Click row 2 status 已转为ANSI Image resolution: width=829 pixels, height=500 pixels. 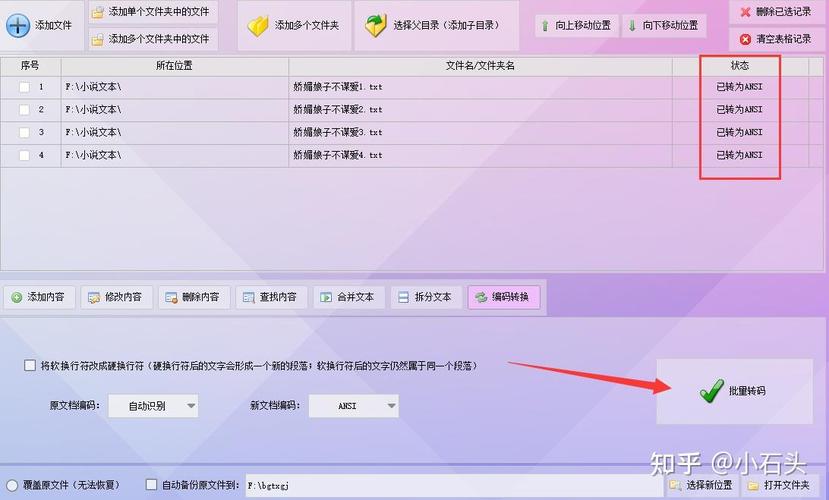[x=740, y=110]
